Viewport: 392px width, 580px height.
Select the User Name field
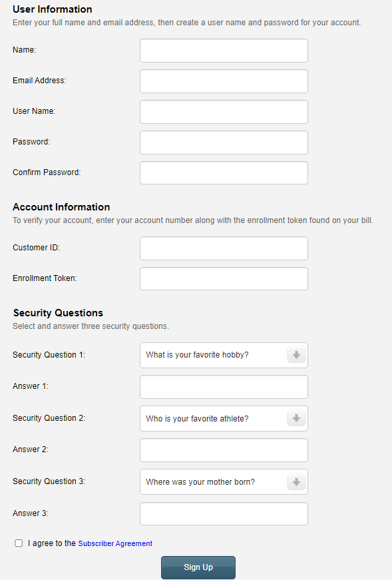click(x=223, y=112)
